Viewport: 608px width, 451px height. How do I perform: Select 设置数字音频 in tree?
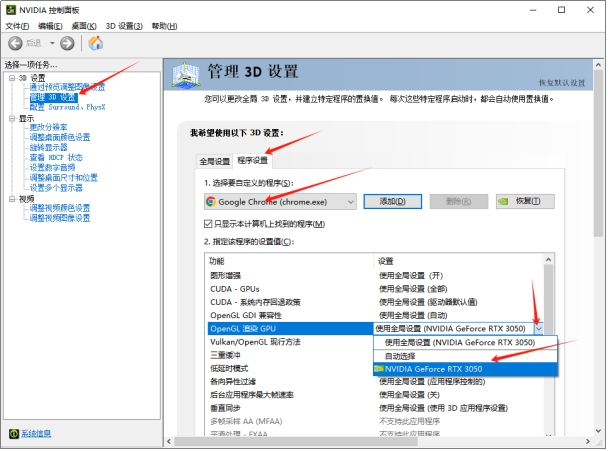(x=52, y=168)
